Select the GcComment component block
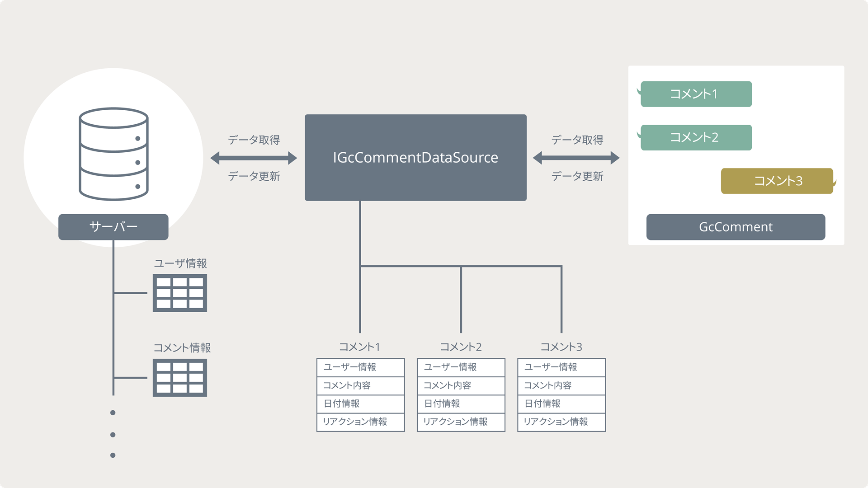The height and width of the screenshot is (488, 868). (735, 227)
